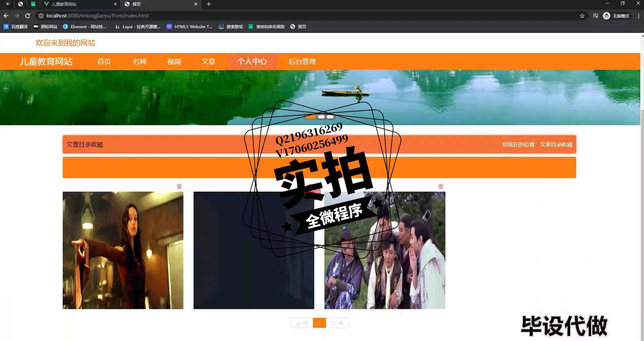View site information icon in address bar
The width and height of the screenshot is (644, 341).
pyautogui.click(x=41, y=16)
